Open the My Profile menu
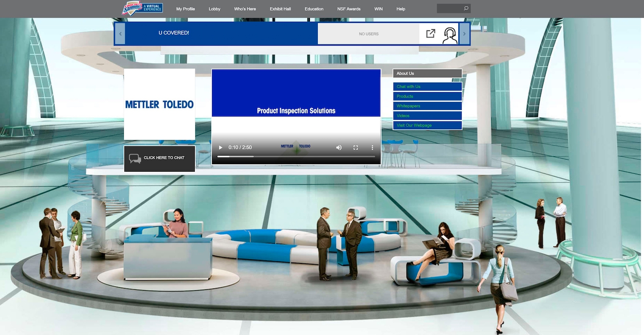 pos(185,9)
